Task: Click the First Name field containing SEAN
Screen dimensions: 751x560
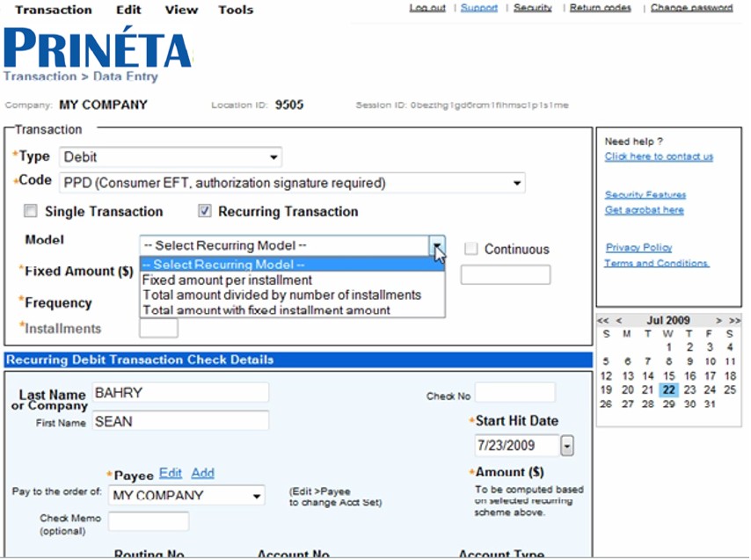Action: click(x=180, y=421)
